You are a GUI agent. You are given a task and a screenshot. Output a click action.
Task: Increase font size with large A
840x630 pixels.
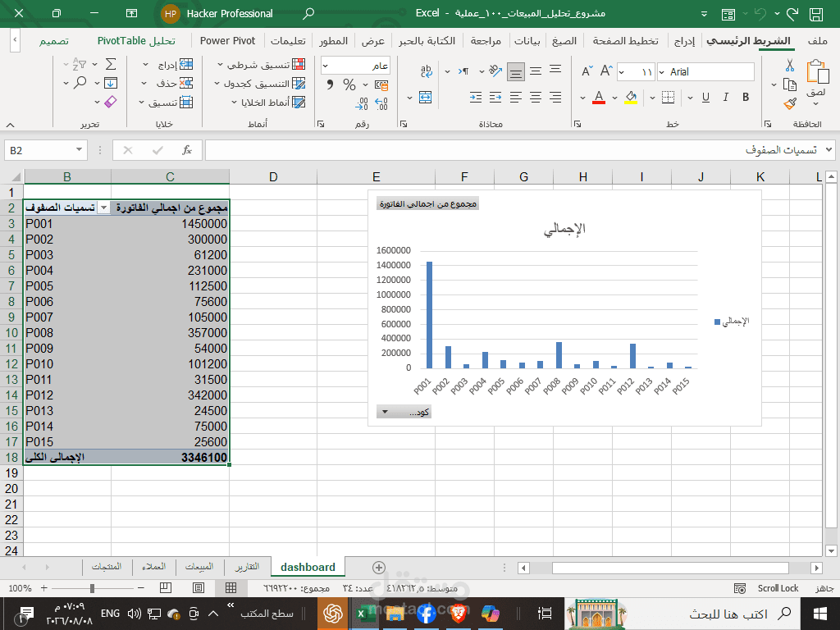[x=606, y=71]
